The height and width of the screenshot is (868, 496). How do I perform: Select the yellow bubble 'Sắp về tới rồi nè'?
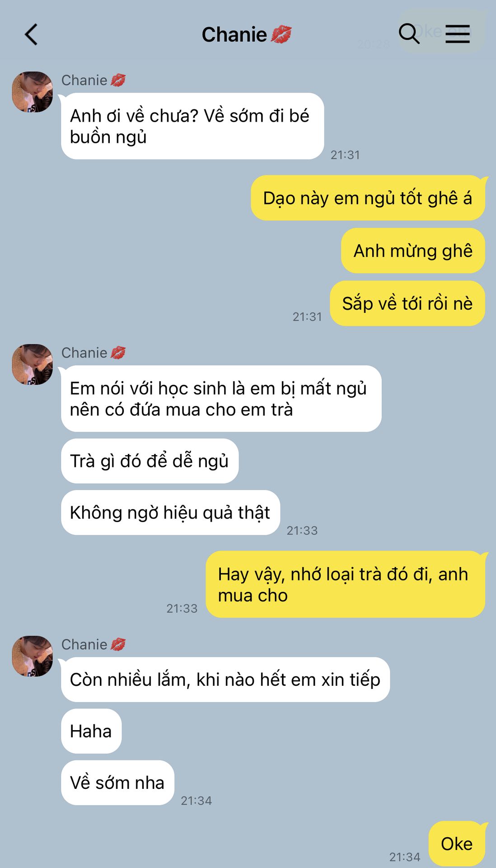tap(407, 303)
